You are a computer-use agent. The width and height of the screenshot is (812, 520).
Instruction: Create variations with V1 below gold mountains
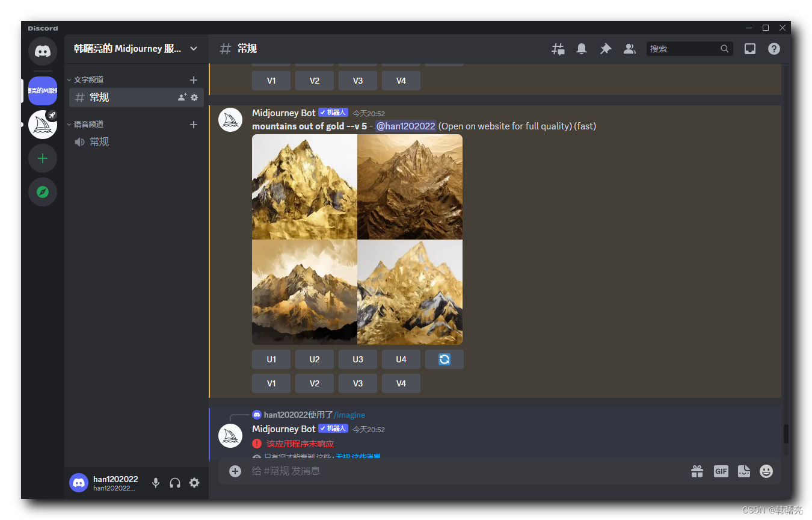tap(271, 383)
